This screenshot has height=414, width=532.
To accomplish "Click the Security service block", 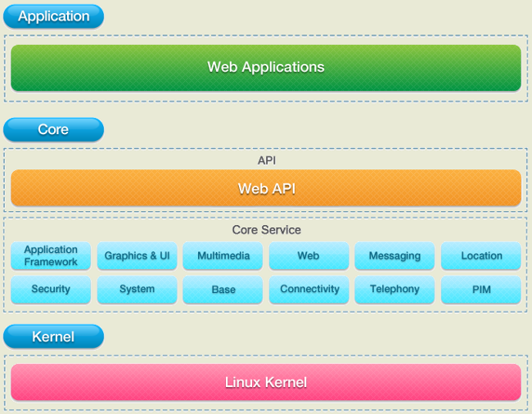I will pos(51,289).
